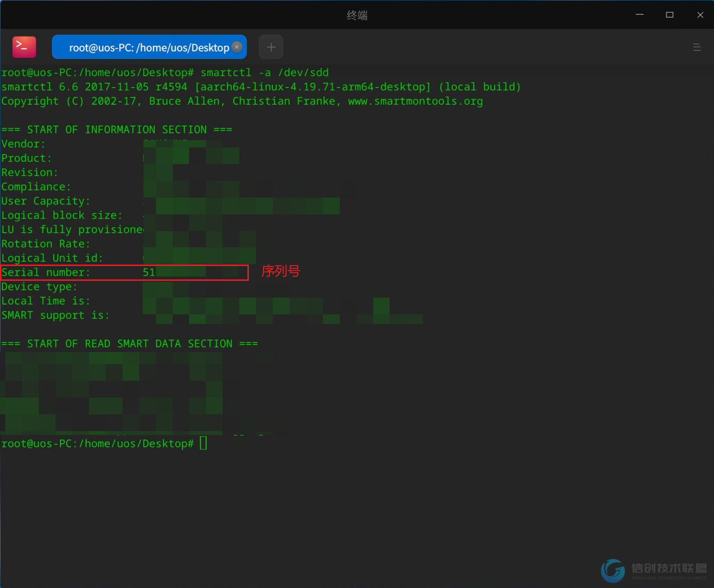This screenshot has width=714, height=588.
Task: Click the Compliance: label
Action: click(36, 187)
